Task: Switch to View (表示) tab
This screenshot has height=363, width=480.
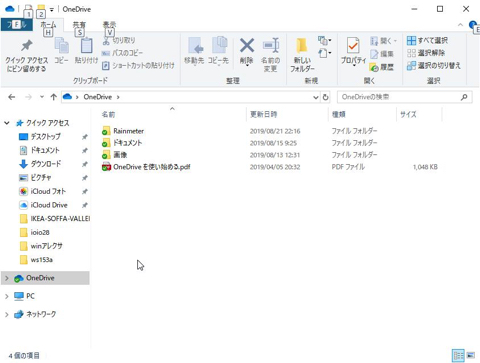Action: (109, 25)
